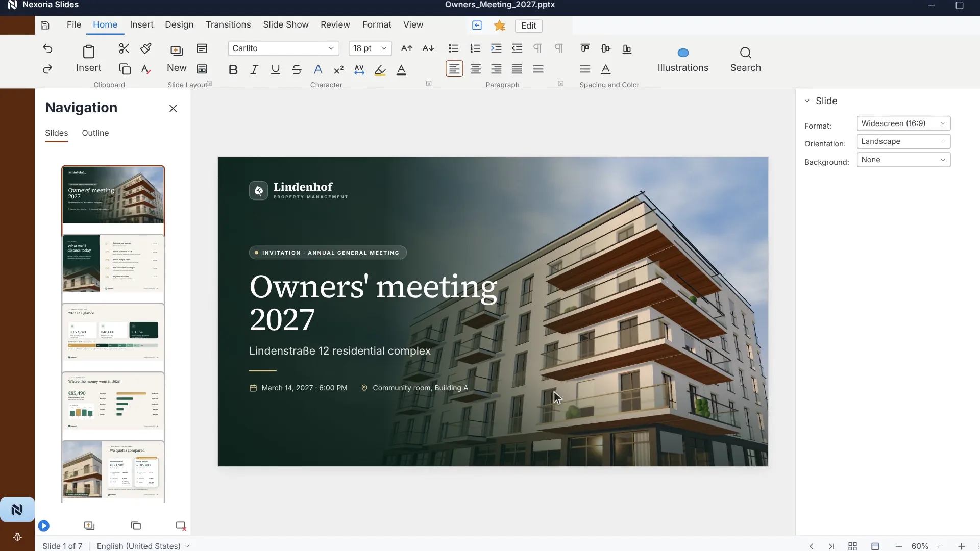Viewport: 980px width, 551px height.
Task: Select the Clone Formatting paintbrush icon
Action: click(146, 48)
